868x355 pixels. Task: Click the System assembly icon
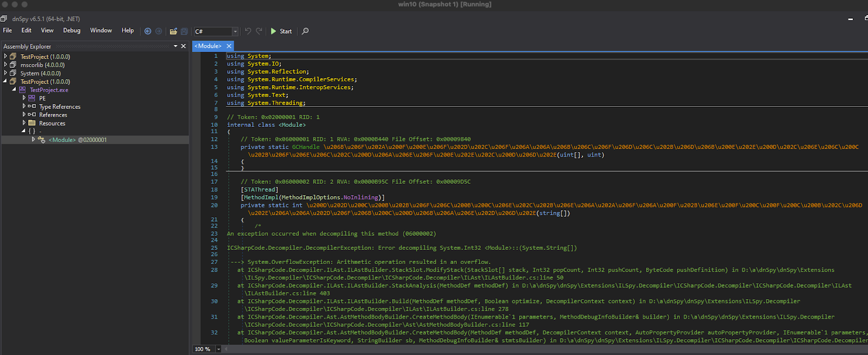click(x=13, y=73)
